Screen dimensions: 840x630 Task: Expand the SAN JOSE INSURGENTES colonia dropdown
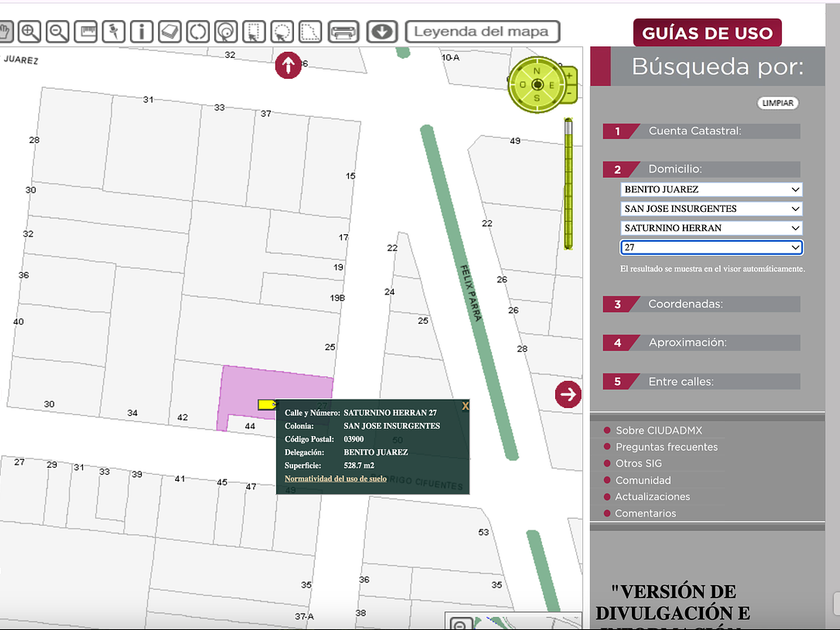point(711,209)
